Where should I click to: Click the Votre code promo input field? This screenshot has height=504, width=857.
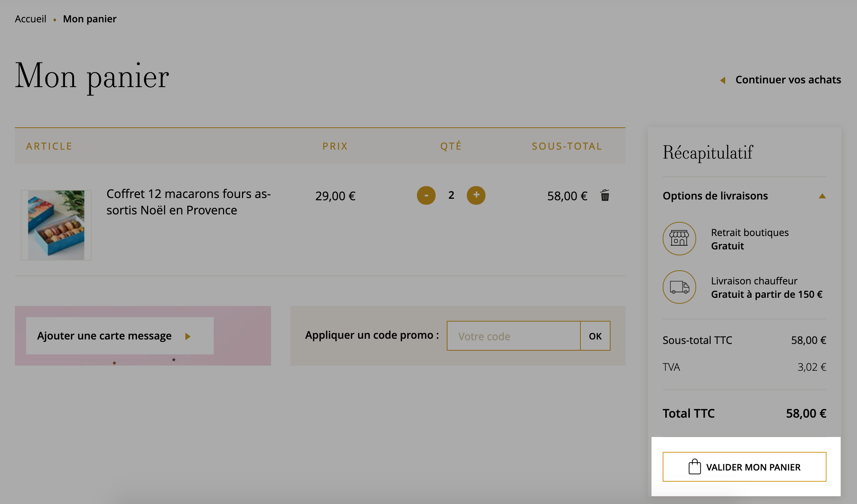click(x=514, y=336)
